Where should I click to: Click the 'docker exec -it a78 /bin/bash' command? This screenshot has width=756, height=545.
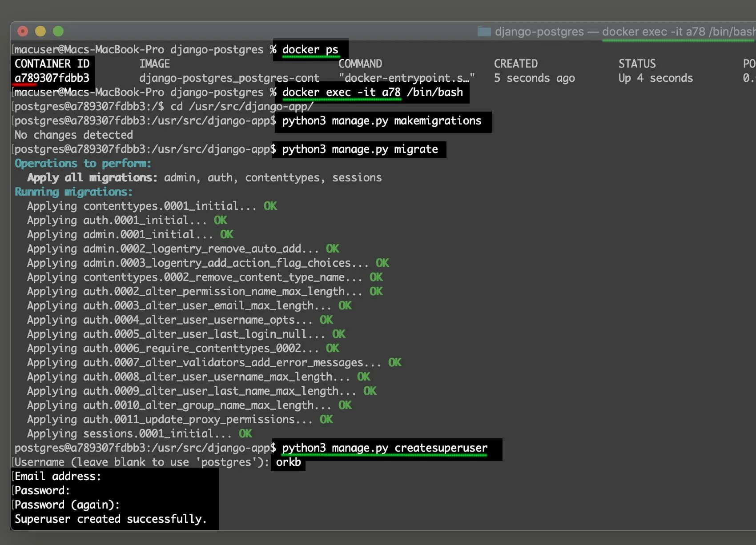point(373,92)
